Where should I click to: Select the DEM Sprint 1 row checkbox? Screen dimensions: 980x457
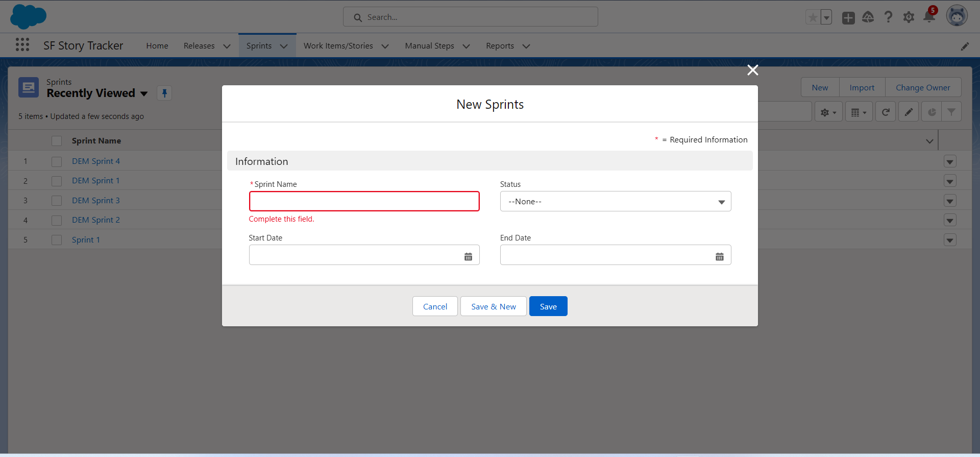pyautogui.click(x=57, y=181)
